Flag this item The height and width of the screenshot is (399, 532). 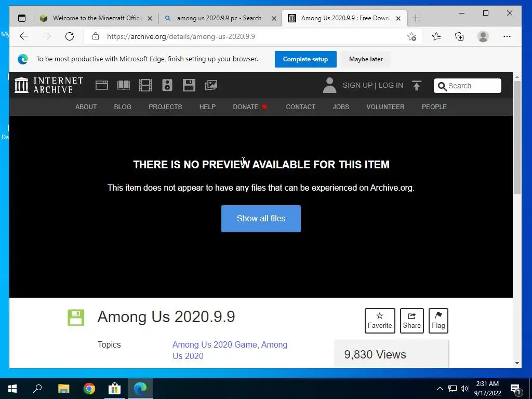438,321
